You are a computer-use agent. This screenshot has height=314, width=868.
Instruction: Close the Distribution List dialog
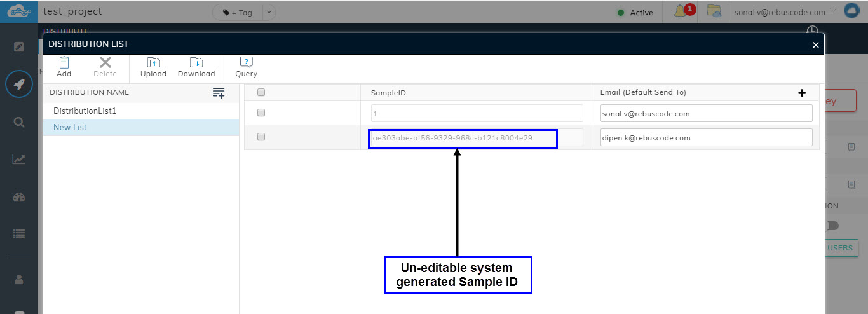click(x=816, y=44)
